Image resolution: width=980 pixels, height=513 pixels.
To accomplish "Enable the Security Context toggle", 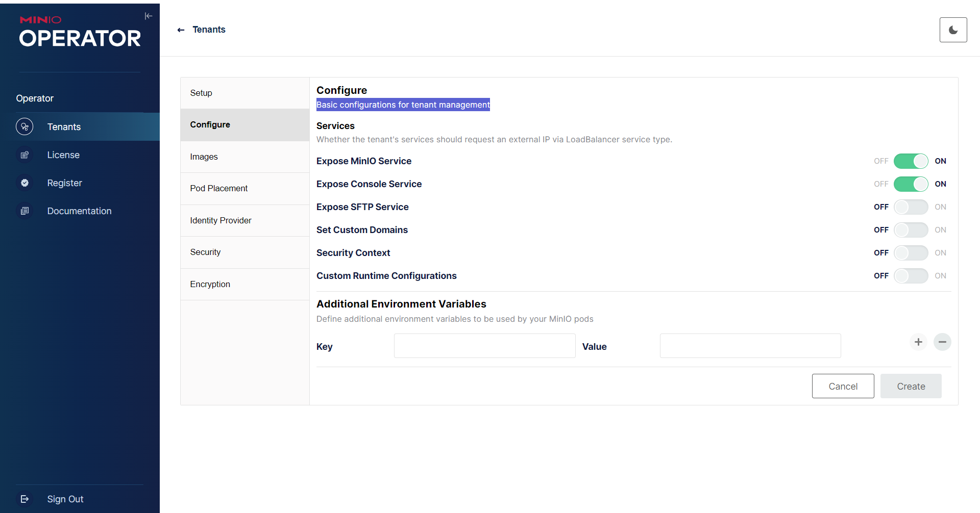I will [911, 253].
